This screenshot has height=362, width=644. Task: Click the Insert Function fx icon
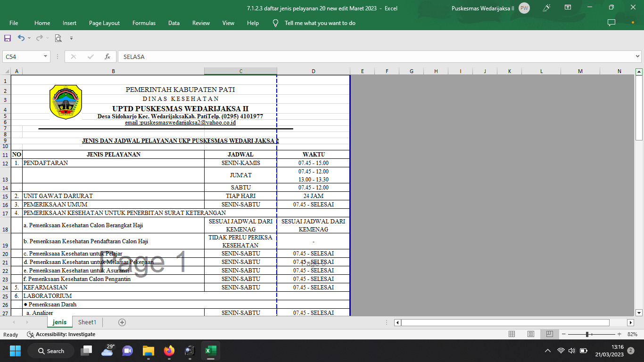pyautogui.click(x=107, y=57)
